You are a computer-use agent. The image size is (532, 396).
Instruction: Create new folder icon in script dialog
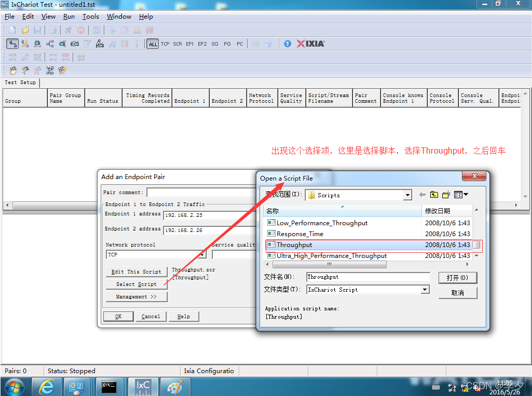[x=446, y=195]
